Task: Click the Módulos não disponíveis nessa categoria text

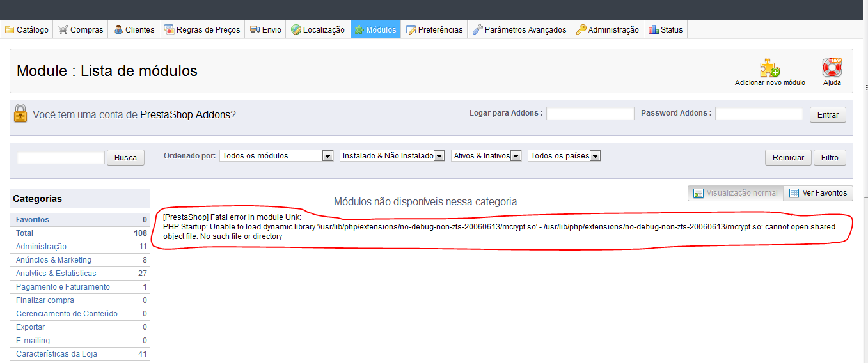Action: pyautogui.click(x=425, y=202)
